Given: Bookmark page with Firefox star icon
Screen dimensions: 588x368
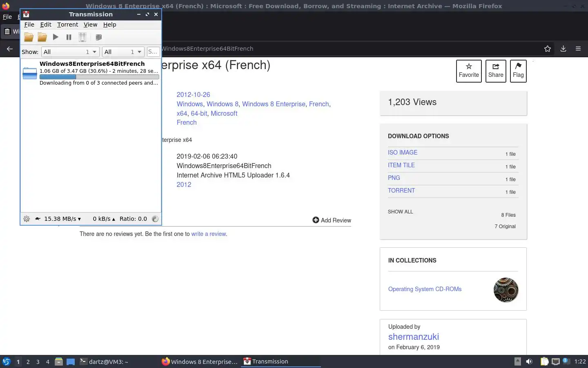Looking at the screenshot, I should tap(548, 49).
